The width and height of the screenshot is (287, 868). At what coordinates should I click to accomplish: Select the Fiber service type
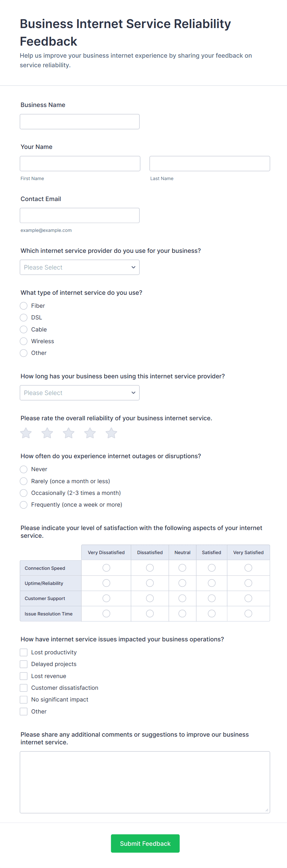point(23,306)
